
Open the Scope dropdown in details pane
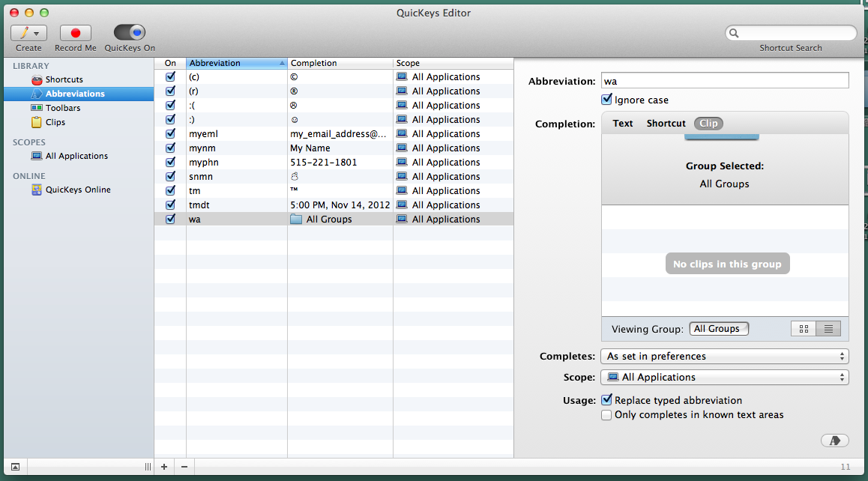pos(725,378)
